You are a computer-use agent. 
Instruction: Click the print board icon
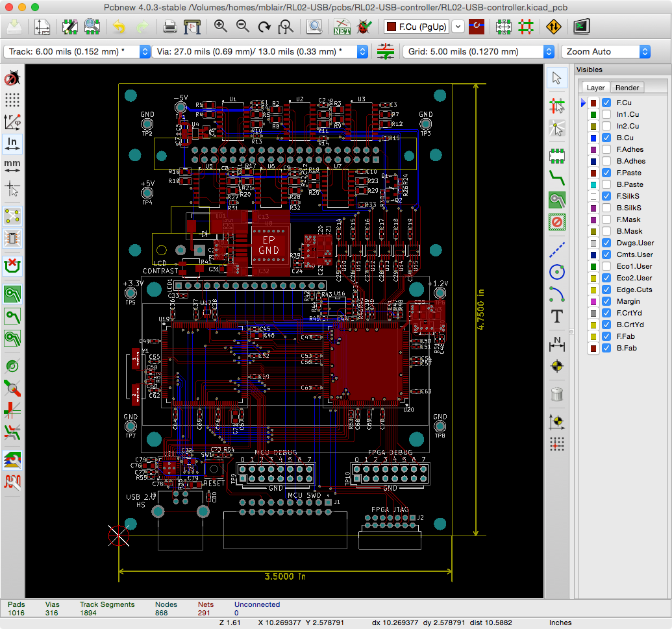(169, 27)
